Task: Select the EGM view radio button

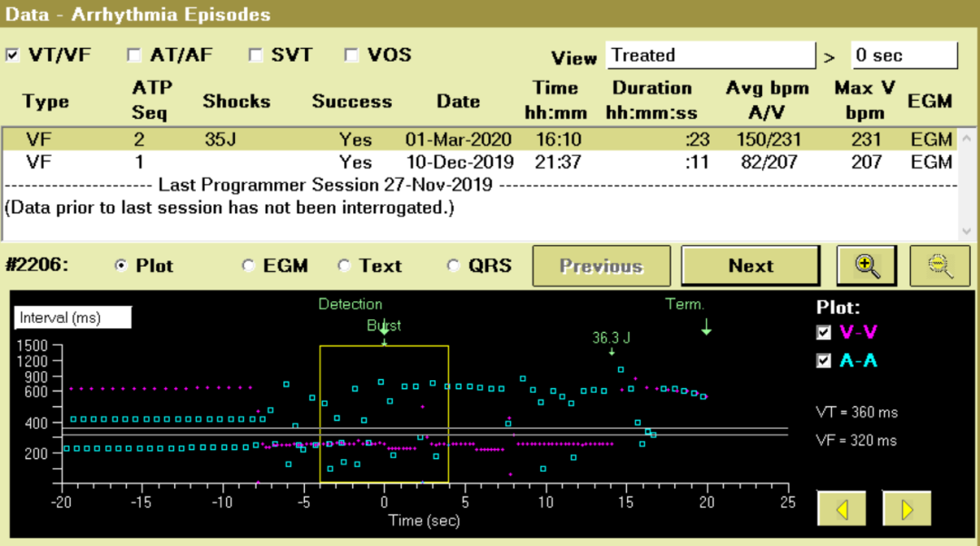Action: pos(248,266)
